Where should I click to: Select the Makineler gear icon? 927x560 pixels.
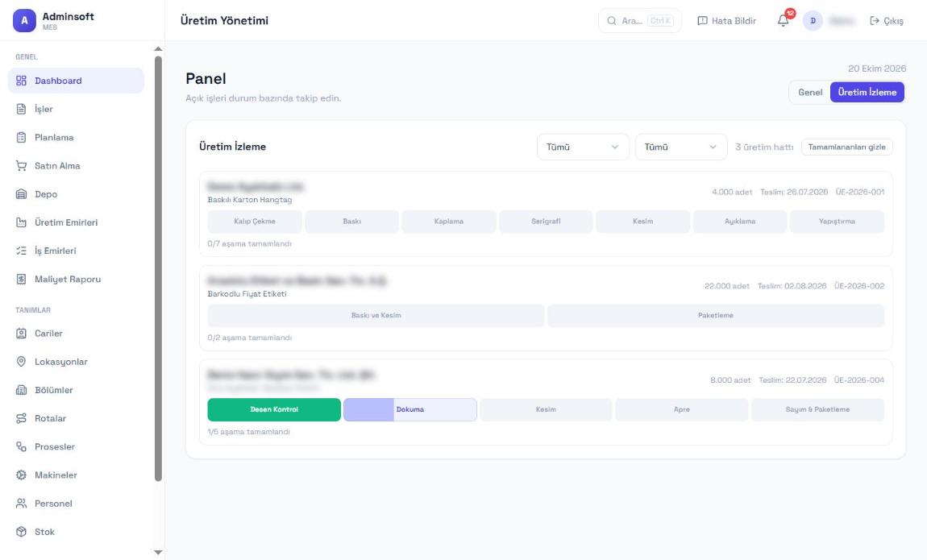[x=21, y=475]
